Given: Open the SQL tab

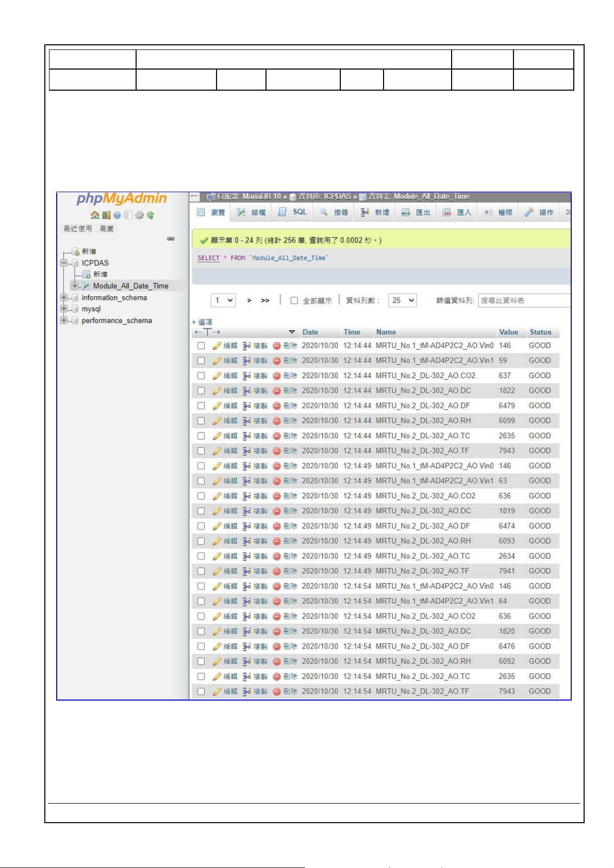Looking at the screenshot, I should 292,212.
